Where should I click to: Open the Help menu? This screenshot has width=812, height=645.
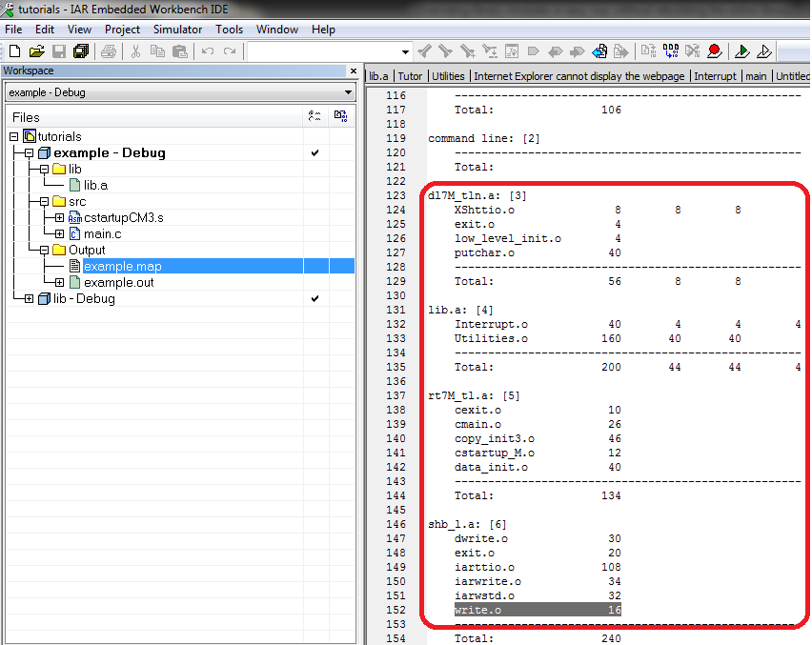(323, 30)
